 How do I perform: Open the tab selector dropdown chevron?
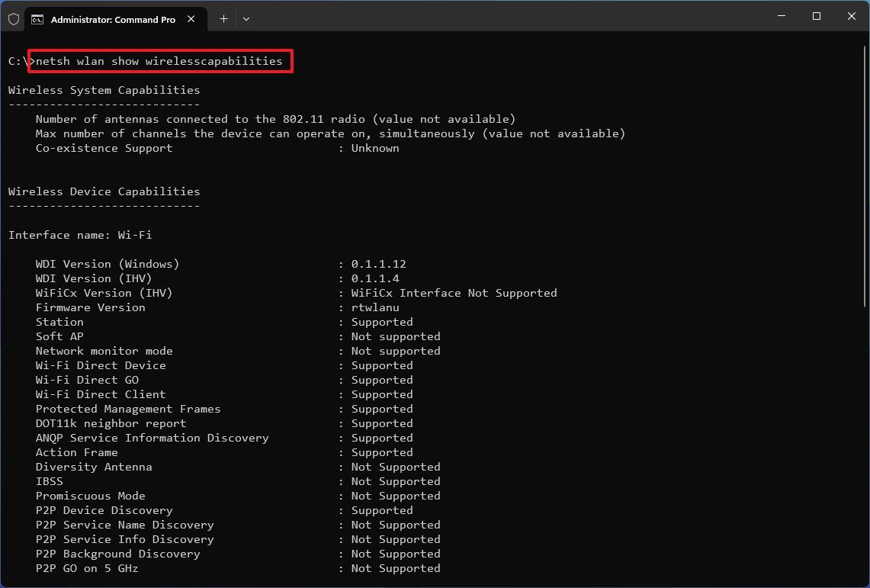coord(246,19)
